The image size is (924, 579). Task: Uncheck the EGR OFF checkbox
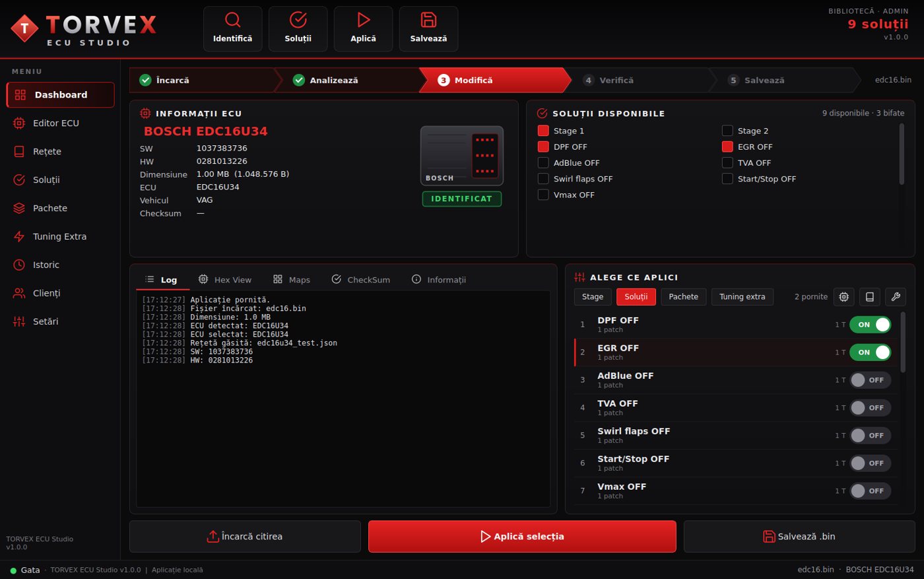click(727, 147)
